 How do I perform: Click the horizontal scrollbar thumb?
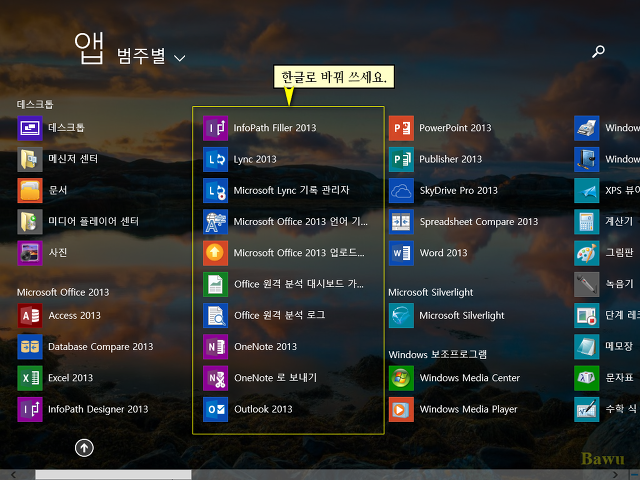(x=113, y=475)
